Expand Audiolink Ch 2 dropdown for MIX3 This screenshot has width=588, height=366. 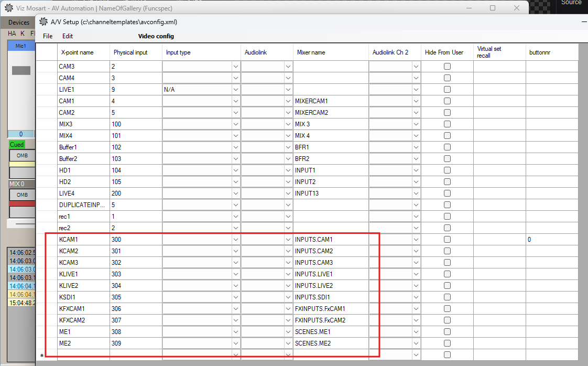click(x=416, y=124)
